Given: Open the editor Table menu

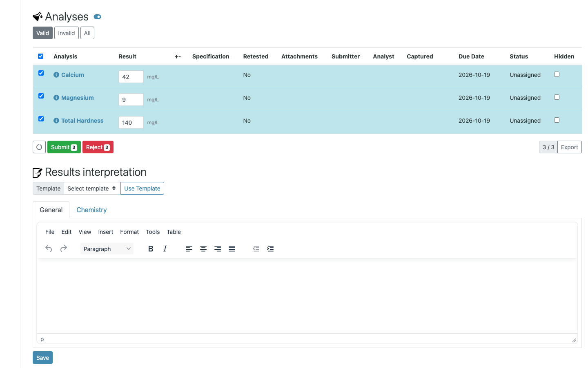Looking at the screenshot, I should pyautogui.click(x=174, y=232).
